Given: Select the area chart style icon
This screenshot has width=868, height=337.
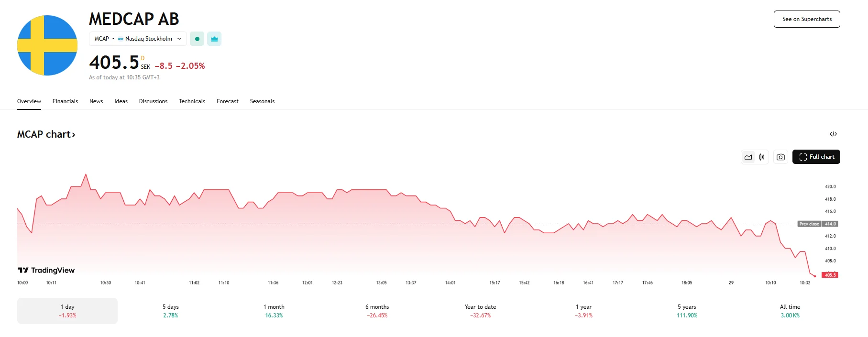Looking at the screenshot, I should (748, 156).
